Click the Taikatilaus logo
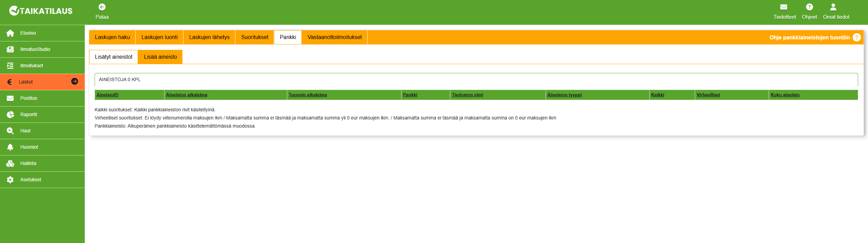This screenshot has width=868, height=243. tap(41, 11)
